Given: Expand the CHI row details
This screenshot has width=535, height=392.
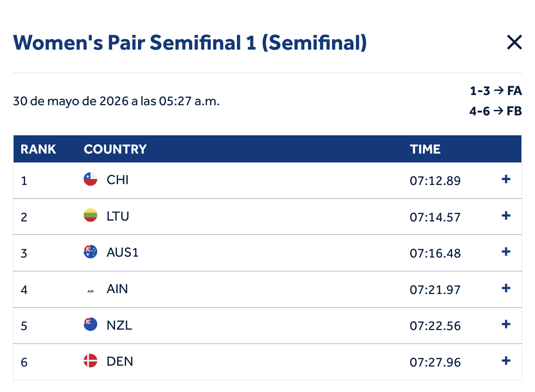Looking at the screenshot, I should [x=506, y=179].
